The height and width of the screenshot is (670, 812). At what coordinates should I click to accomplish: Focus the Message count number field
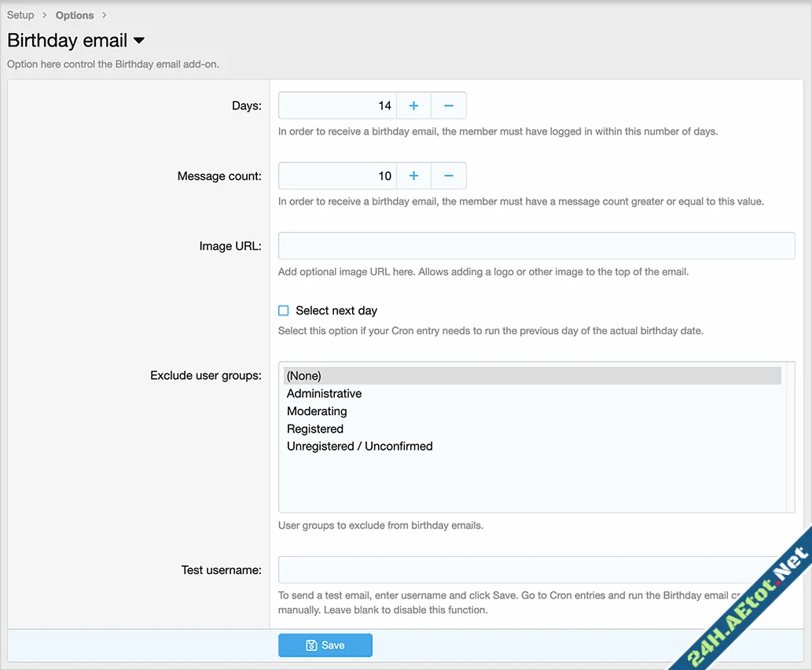click(337, 176)
